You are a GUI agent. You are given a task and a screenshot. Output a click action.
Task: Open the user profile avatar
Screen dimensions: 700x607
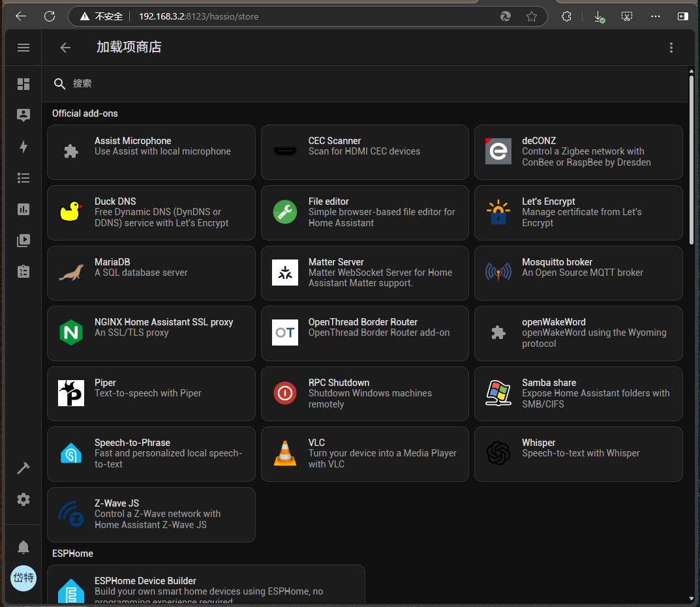[23, 578]
